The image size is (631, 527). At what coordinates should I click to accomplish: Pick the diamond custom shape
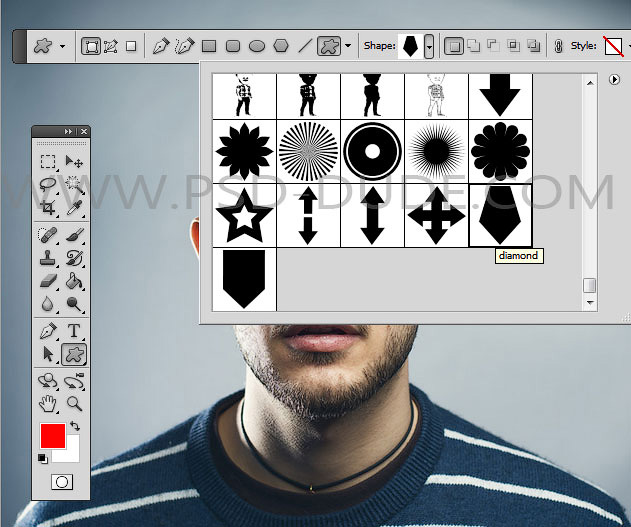click(500, 215)
